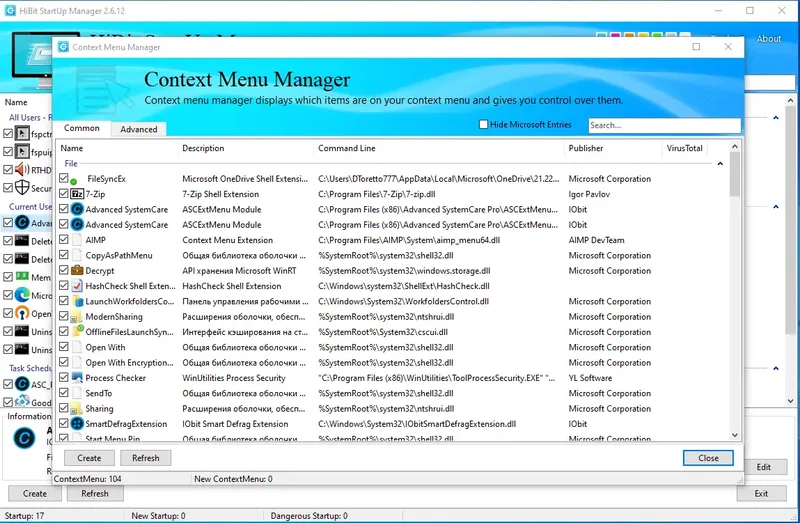Click Create in the StartUp Manager window
This screenshot has height=523, width=800.
pyautogui.click(x=35, y=493)
